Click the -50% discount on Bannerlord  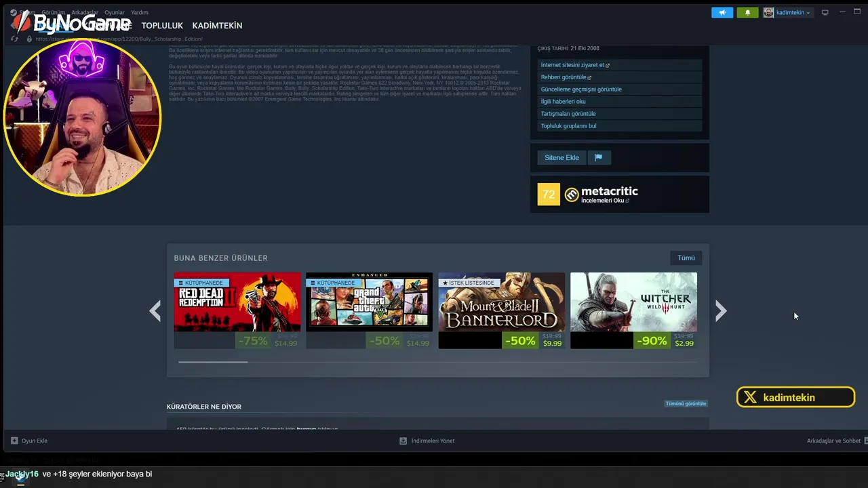[x=519, y=341]
